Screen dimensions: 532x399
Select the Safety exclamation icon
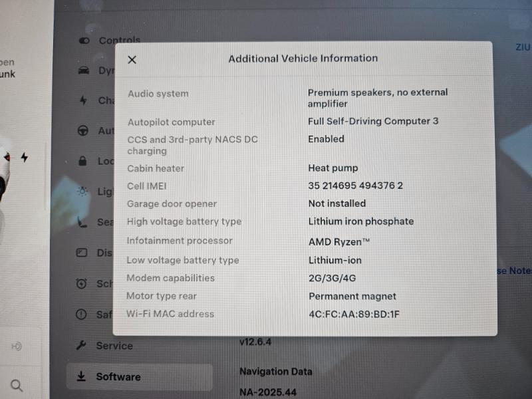click(x=82, y=314)
